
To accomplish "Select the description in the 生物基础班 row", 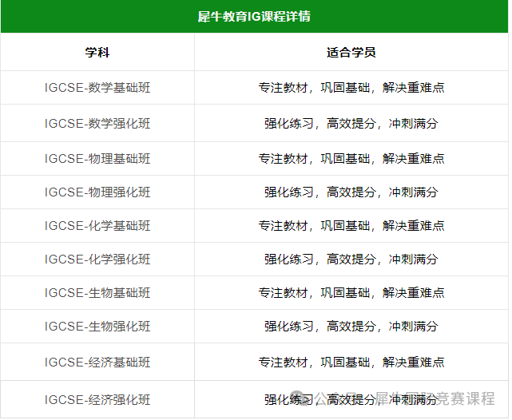I will click(x=351, y=293).
